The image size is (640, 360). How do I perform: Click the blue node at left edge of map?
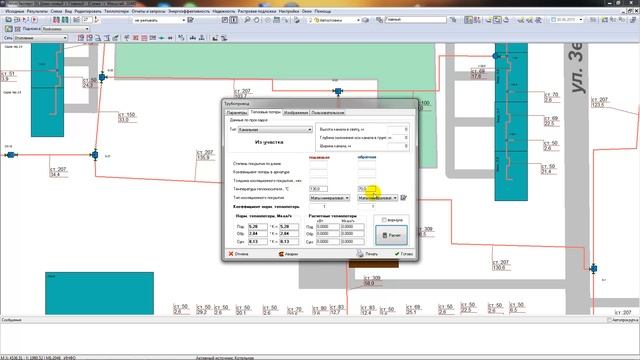[x=11, y=155]
